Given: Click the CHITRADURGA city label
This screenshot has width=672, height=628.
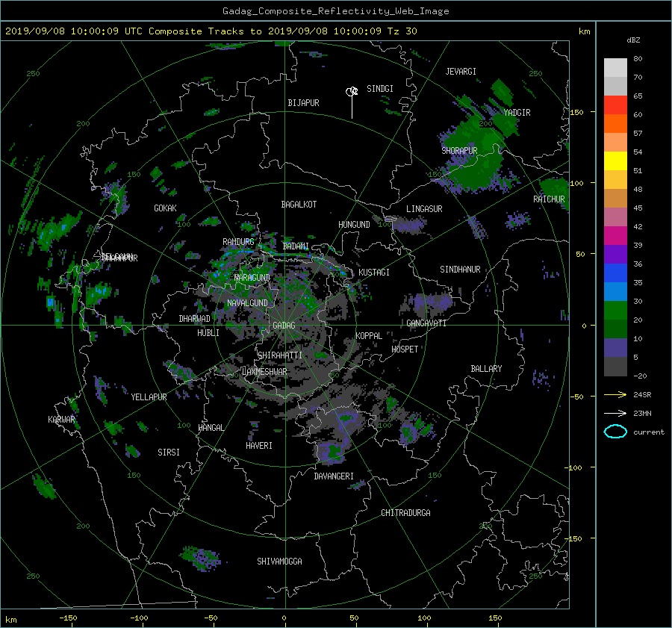Looking at the screenshot, I should pos(406,513).
